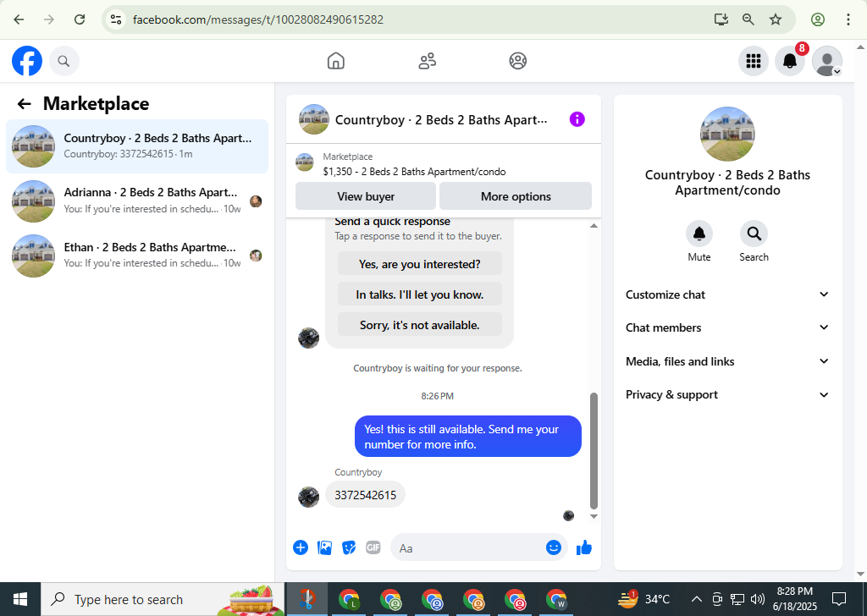Choose a GIF icon in composer
867x616 pixels.
373,547
